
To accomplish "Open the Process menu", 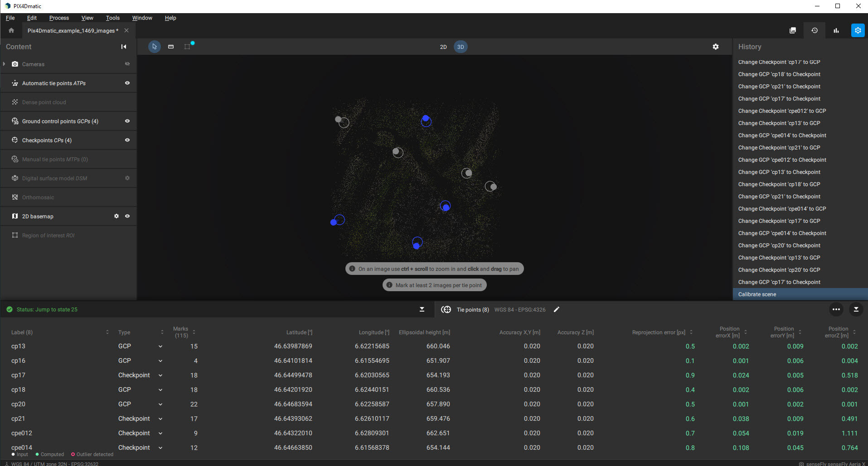I will click(x=59, y=18).
